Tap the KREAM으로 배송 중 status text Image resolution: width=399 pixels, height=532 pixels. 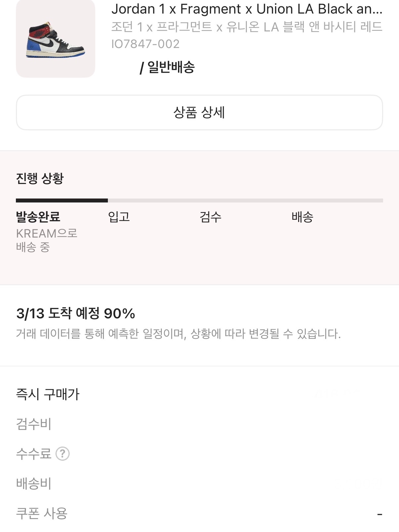click(46, 240)
